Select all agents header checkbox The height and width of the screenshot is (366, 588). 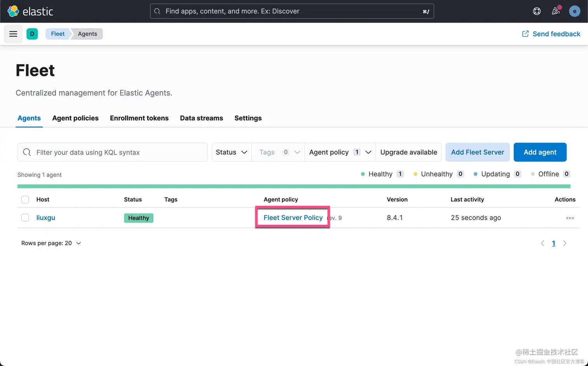(25, 200)
